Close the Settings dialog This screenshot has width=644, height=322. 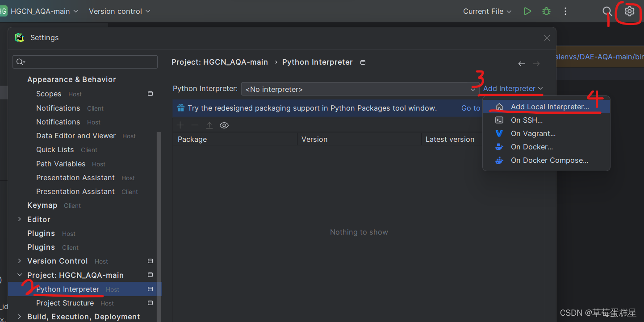click(x=547, y=38)
